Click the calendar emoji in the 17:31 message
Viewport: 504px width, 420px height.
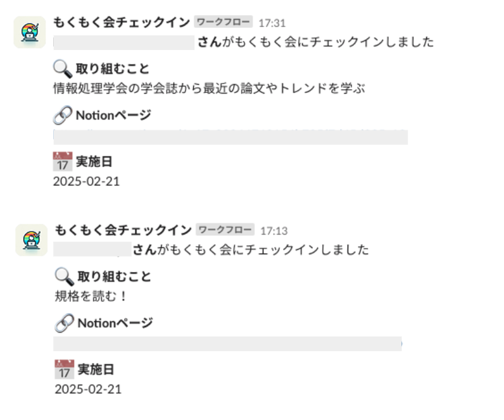click(x=63, y=161)
